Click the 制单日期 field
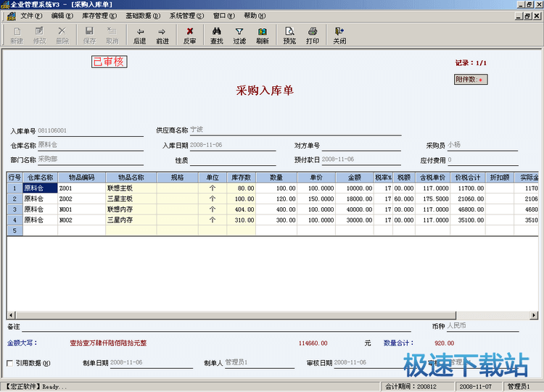Screen dimensions: 544x392 [x=152, y=362]
